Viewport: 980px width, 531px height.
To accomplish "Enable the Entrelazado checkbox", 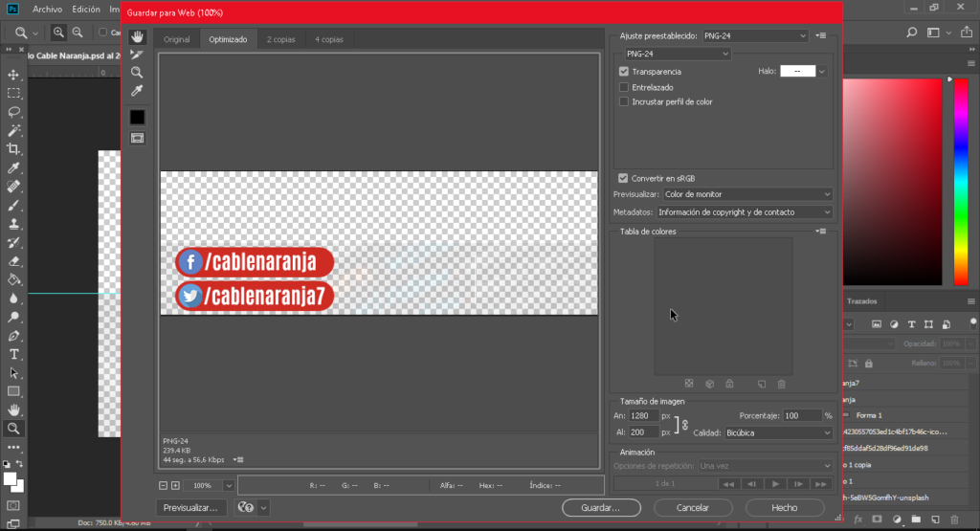I will click(624, 87).
